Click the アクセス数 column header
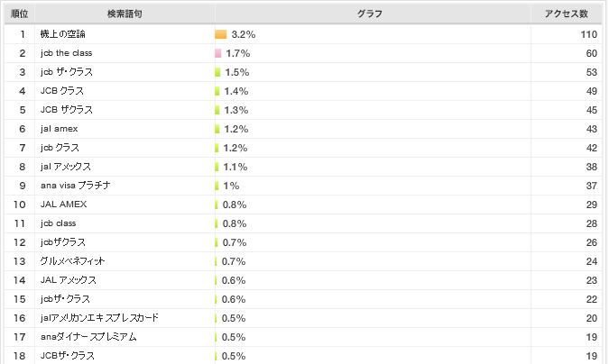Screen dimensions: 609x364 click(567, 14)
